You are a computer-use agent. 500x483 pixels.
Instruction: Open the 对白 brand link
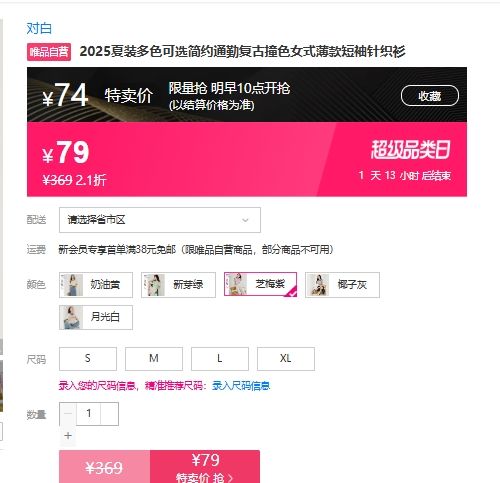coord(39,28)
